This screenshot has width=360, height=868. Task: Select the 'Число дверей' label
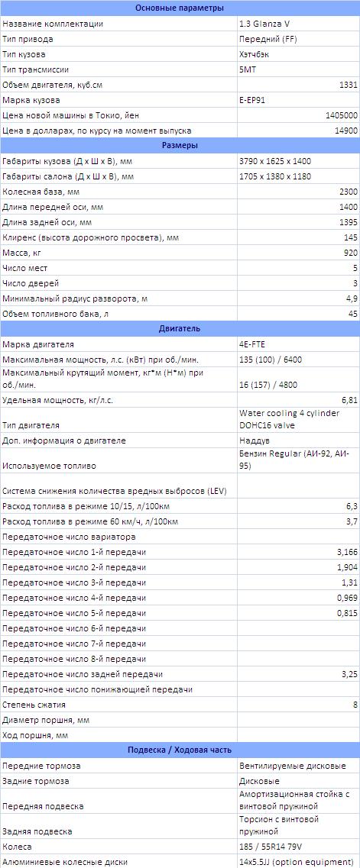(x=29, y=283)
